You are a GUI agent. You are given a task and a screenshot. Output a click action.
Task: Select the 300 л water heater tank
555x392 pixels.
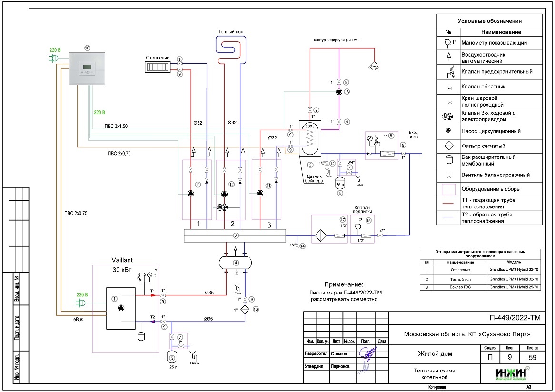pyautogui.click(x=310, y=138)
